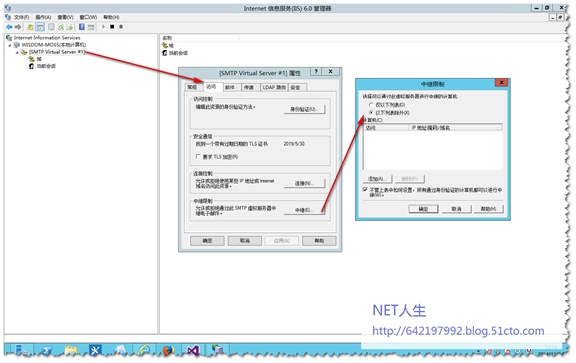Viewport: 576px width, 363px height.
Task: Click the 添加 button in relay dialog
Action: pos(377,179)
